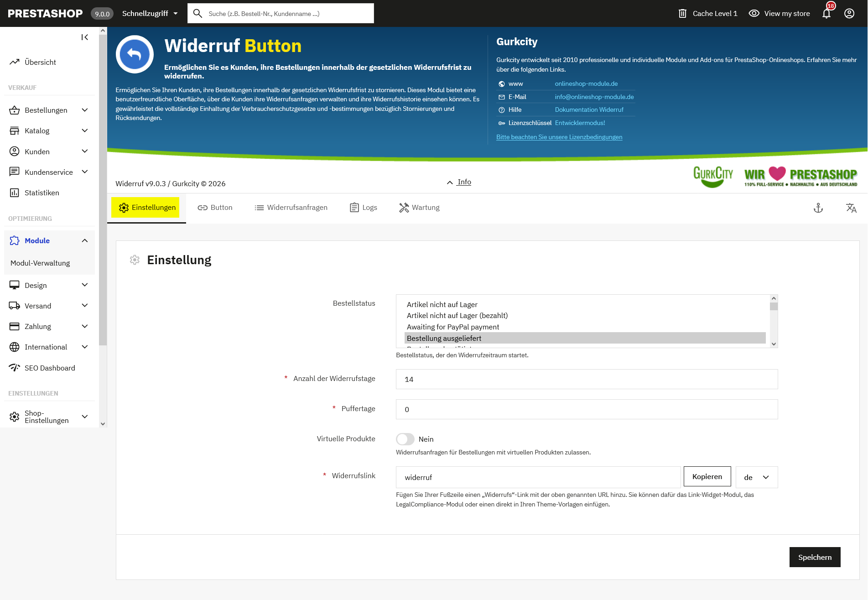Open the Wartung tab

(x=419, y=208)
